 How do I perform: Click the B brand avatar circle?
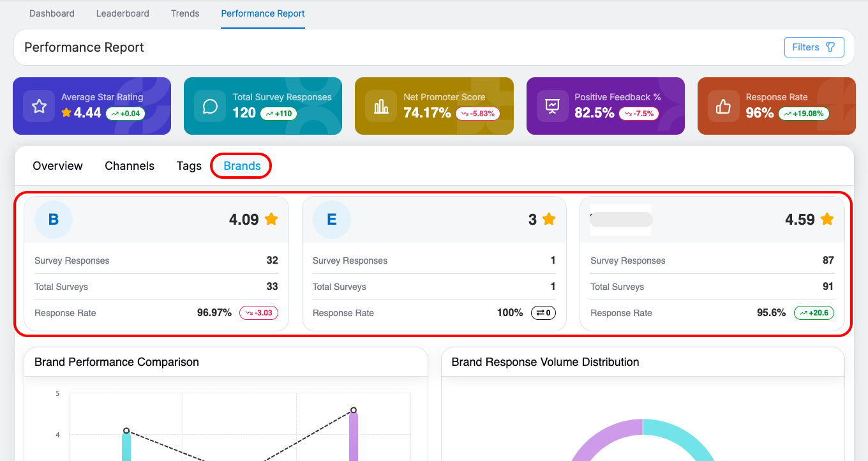point(54,220)
